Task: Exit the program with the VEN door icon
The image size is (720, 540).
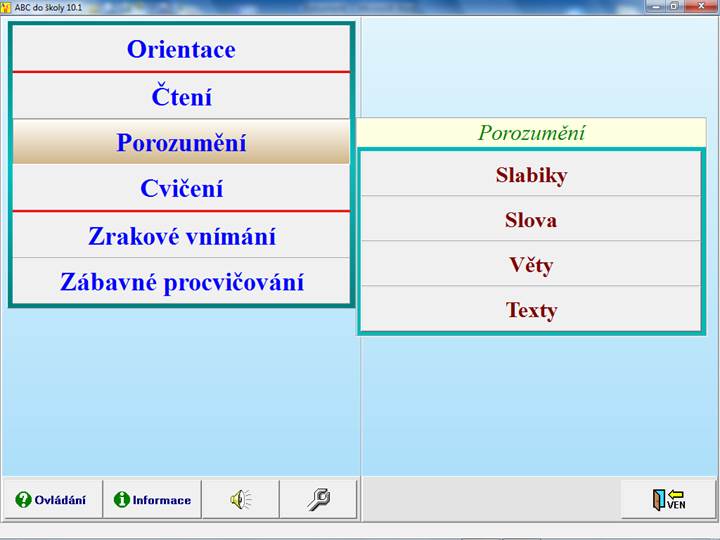Action: click(x=669, y=499)
